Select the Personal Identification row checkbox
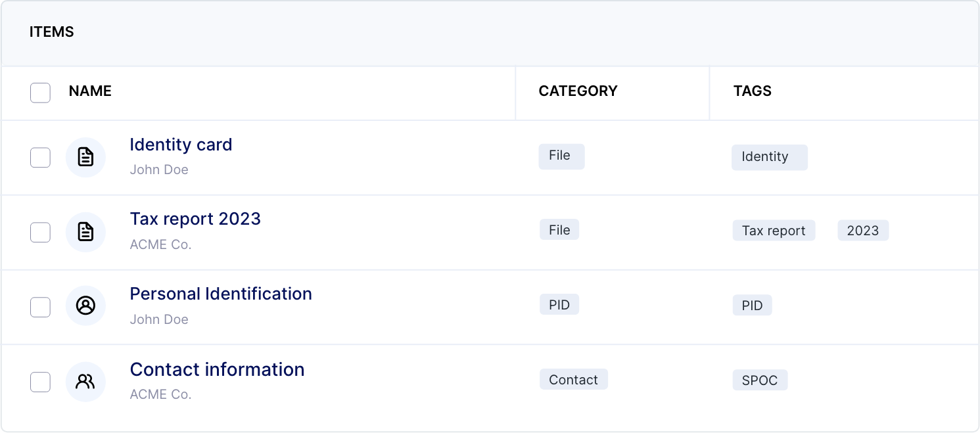This screenshot has height=433, width=980. tap(40, 307)
